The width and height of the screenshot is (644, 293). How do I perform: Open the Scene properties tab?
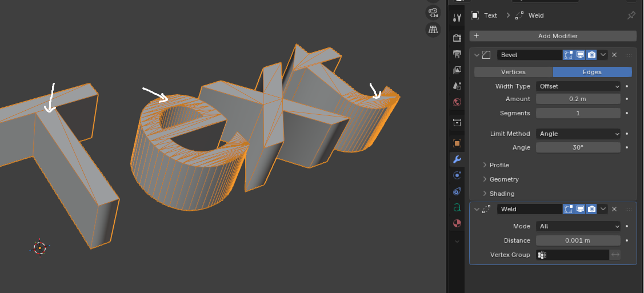tap(457, 86)
